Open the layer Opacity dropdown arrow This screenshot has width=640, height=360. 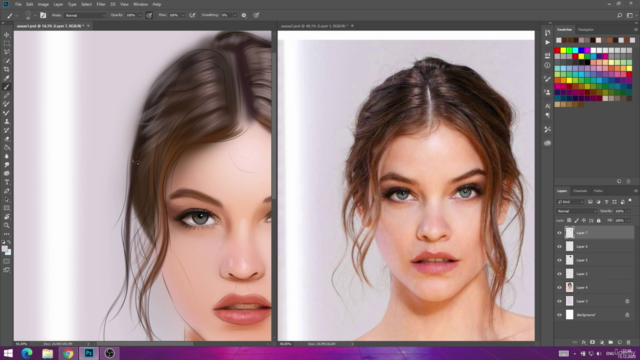[x=629, y=211]
